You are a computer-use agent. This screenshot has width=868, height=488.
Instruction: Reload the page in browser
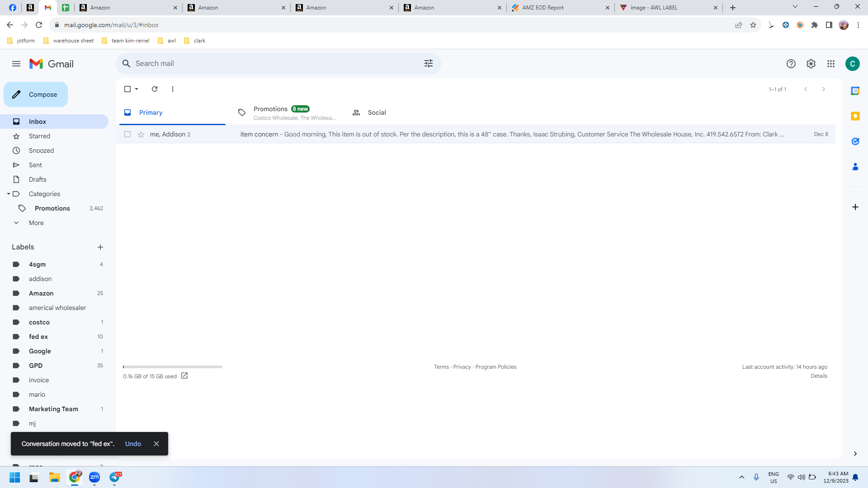39,25
